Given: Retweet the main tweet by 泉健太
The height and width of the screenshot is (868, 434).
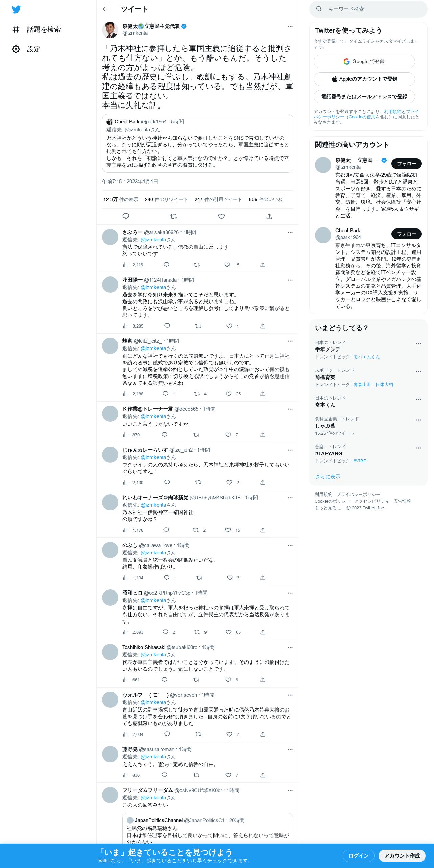Looking at the screenshot, I should point(174,216).
